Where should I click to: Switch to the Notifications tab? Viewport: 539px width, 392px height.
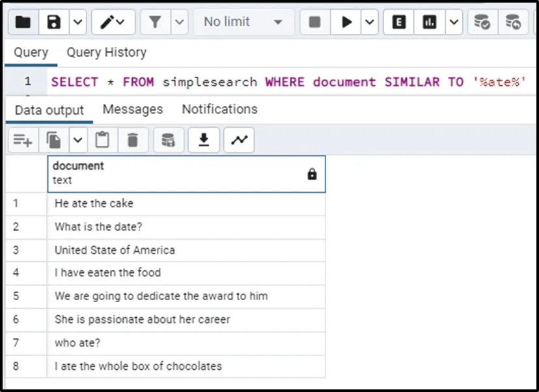click(219, 109)
